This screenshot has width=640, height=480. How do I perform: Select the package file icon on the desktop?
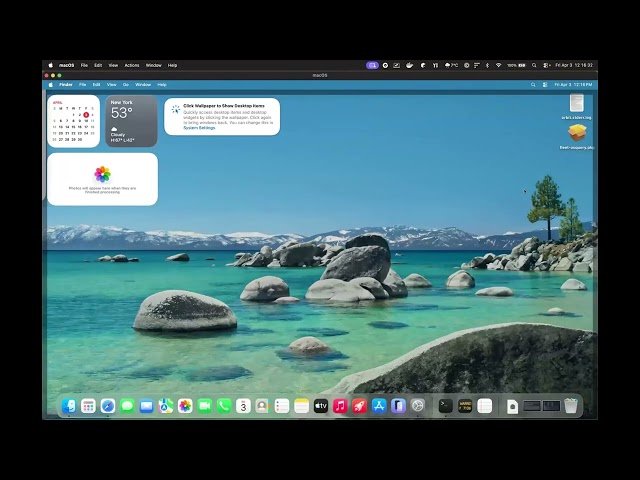[577, 133]
